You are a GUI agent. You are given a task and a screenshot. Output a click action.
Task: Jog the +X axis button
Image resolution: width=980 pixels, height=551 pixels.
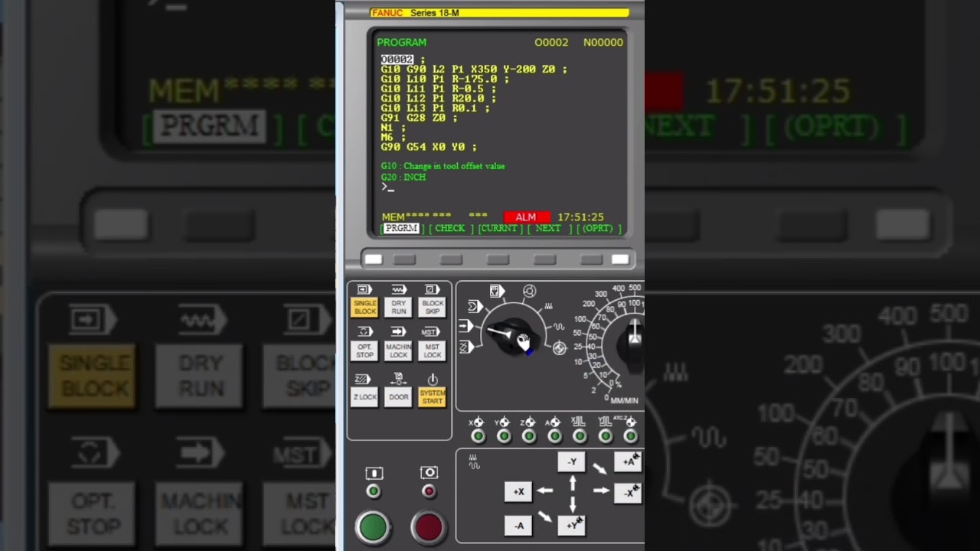(518, 492)
